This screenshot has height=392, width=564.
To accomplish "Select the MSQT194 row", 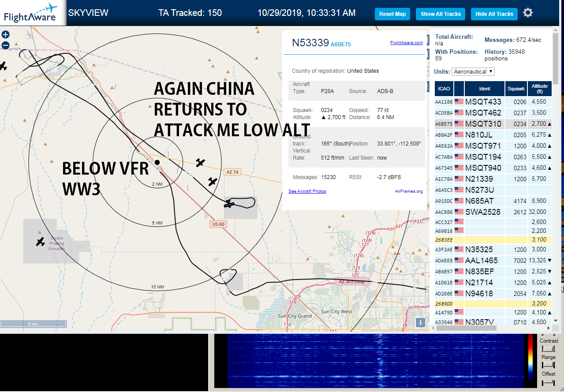I will coord(493,157).
